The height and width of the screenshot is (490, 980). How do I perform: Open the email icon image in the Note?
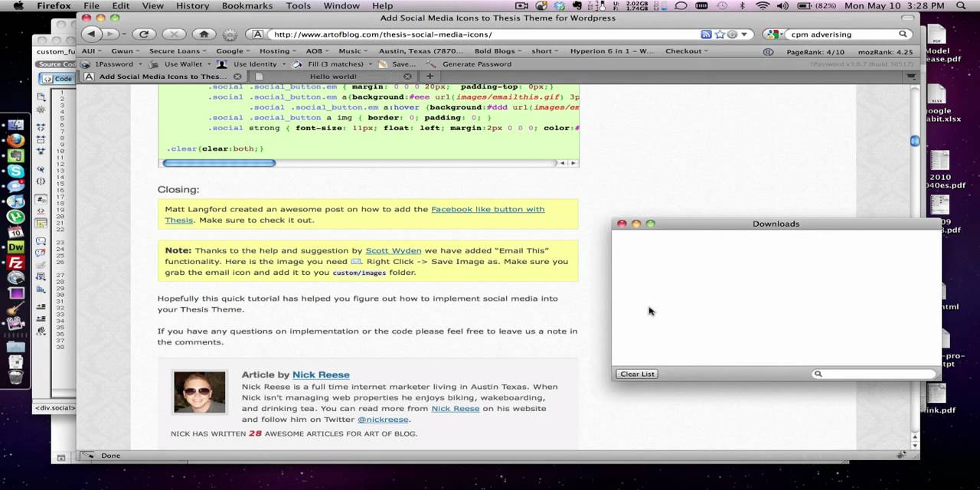tap(355, 261)
